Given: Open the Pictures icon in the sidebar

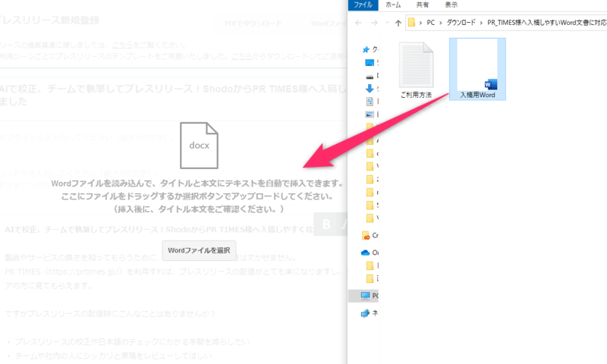Looking at the screenshot, I should pyautogui.click(x=370, y=115).
